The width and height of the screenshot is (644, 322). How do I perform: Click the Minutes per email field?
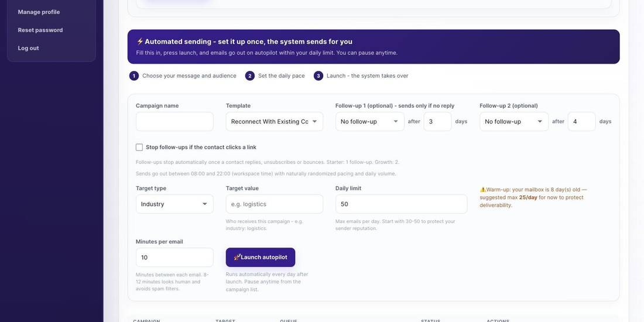point(174,258)
